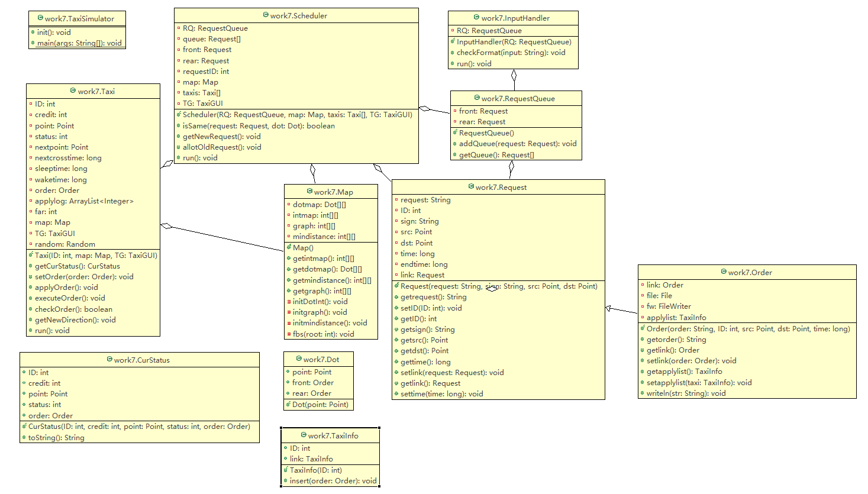This screenshot has width=868, height=494.
Task: Select the initDotInt(): void method
Action: tap(320, 302)
